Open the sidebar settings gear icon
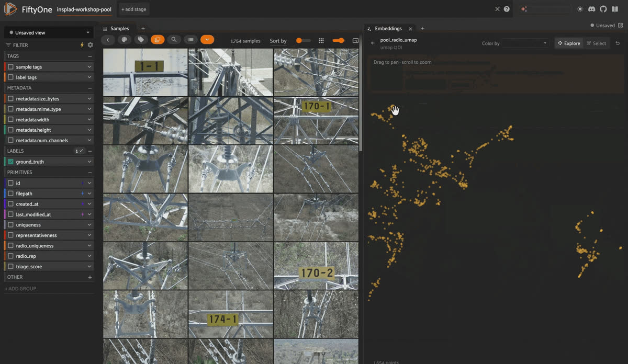Image resolution: width=628 pixels, height=364 pixels. click(x=90, y=45)
